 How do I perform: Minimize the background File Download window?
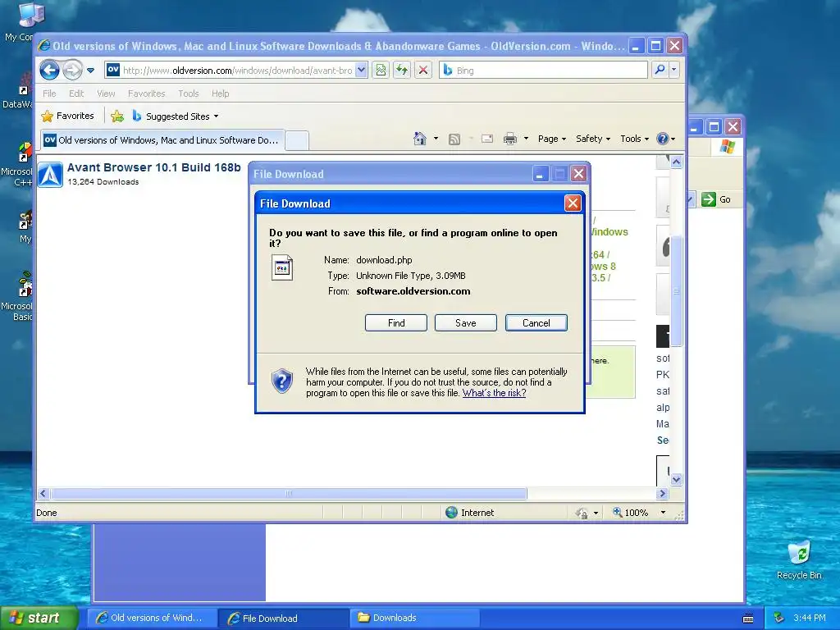click(x=540, y=174)
